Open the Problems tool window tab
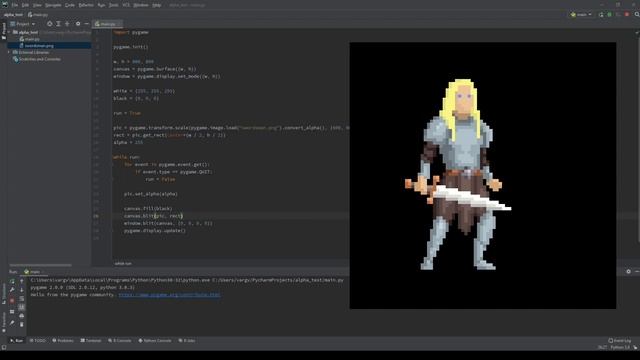Image resolution: width=640 pixels, height=360 pixels. (x=63, y=340)
